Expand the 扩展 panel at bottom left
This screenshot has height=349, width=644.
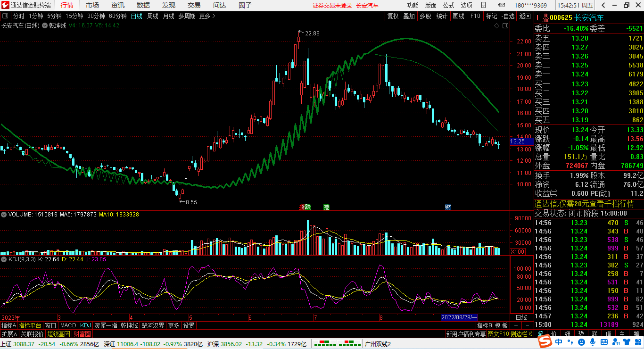tap(9, 333)
